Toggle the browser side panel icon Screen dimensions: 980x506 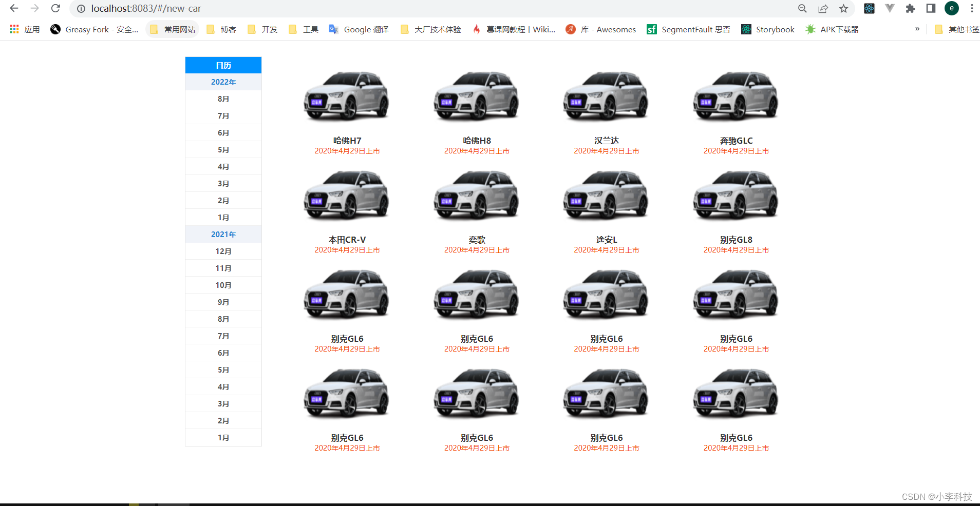click(931, 8)
